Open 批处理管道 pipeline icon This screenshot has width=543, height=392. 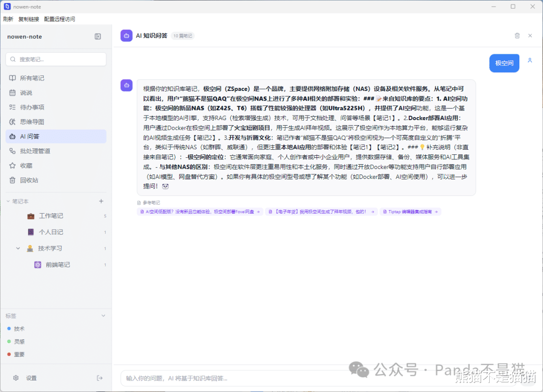[x=13, y=151]
